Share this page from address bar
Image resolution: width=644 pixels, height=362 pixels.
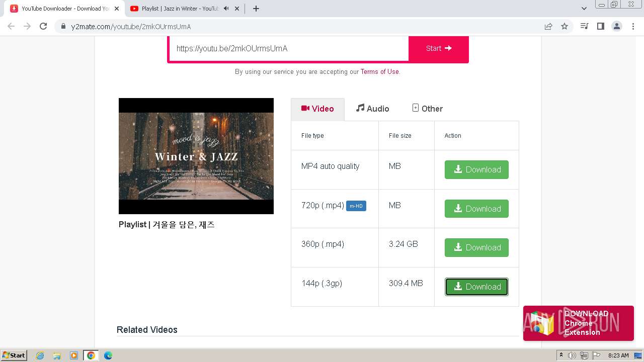pos(548,27)
